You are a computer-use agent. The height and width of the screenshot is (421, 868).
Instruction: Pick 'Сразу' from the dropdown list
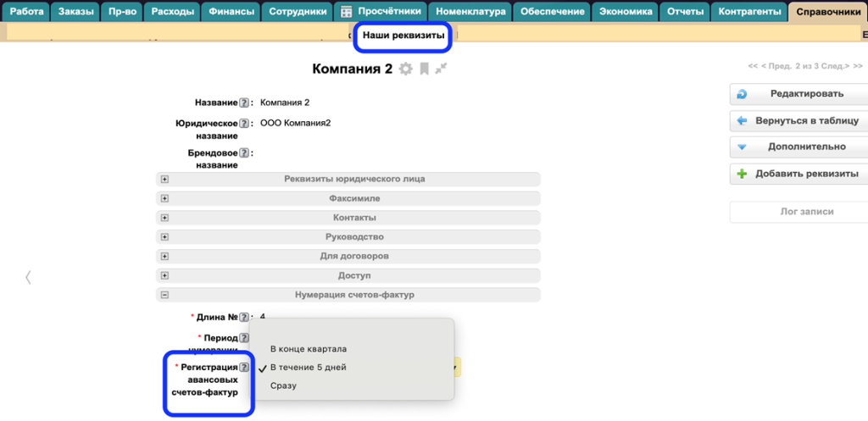[285, 386]
